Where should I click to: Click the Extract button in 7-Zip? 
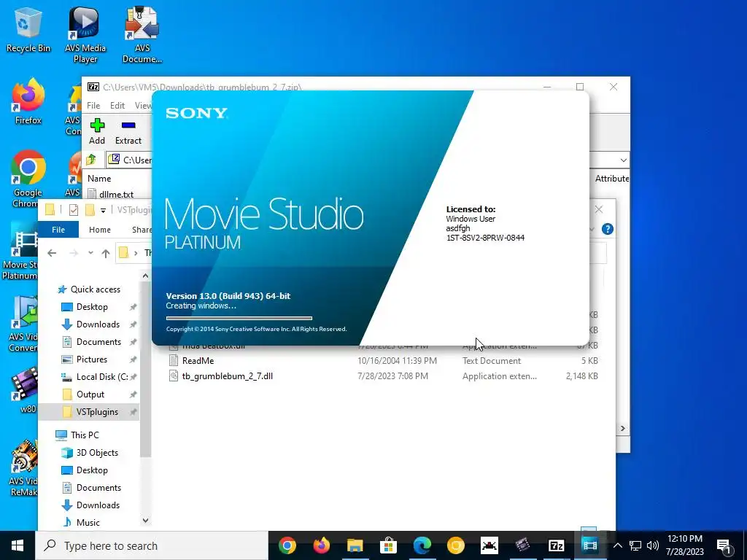pos(128,131)
